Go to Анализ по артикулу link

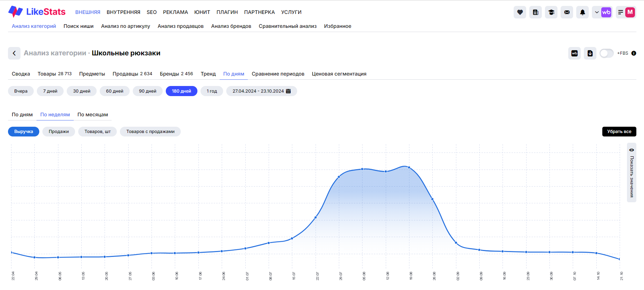point(125,26)
